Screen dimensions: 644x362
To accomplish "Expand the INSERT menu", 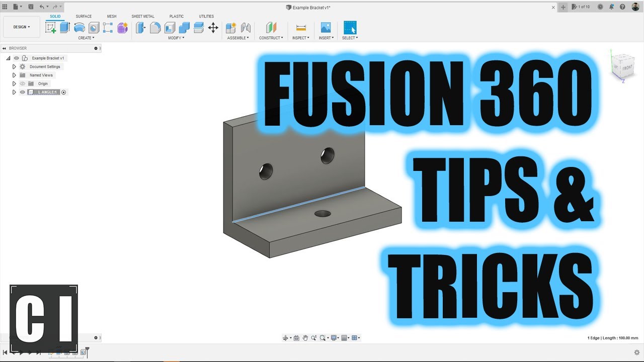I will tap(326, 38).
